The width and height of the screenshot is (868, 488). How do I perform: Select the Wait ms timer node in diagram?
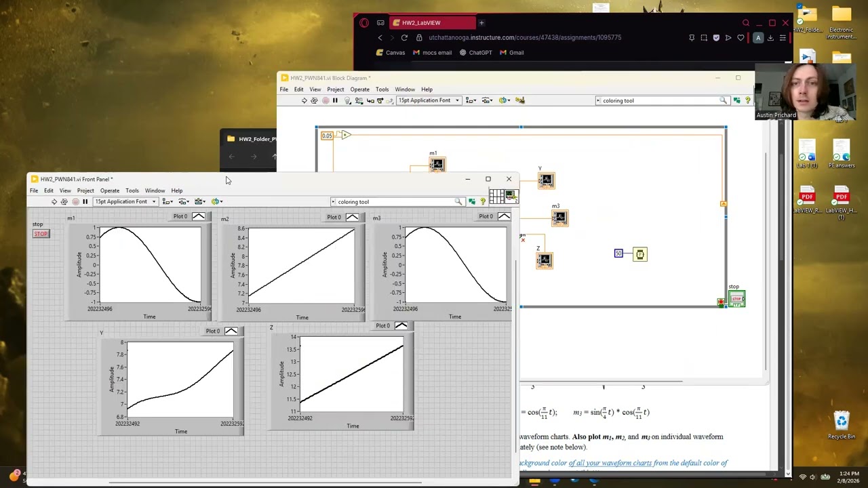click(x=640, y=254)
